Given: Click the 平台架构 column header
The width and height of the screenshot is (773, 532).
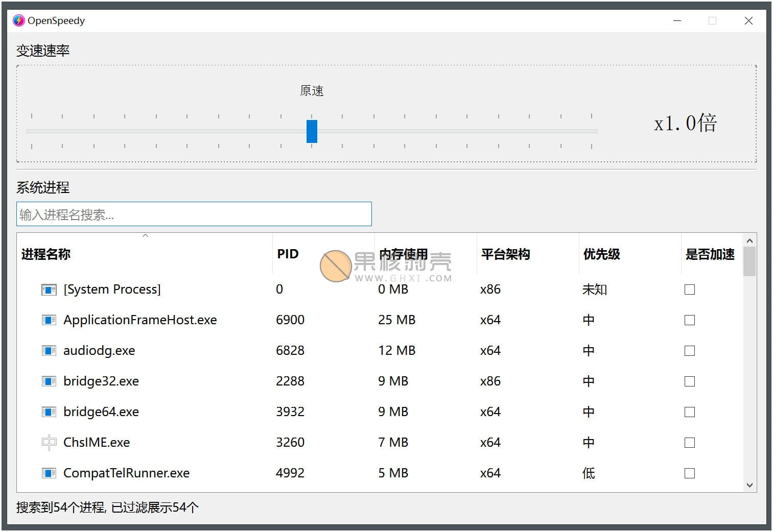Looking at the screenshot, I should [x=505, y=254].
